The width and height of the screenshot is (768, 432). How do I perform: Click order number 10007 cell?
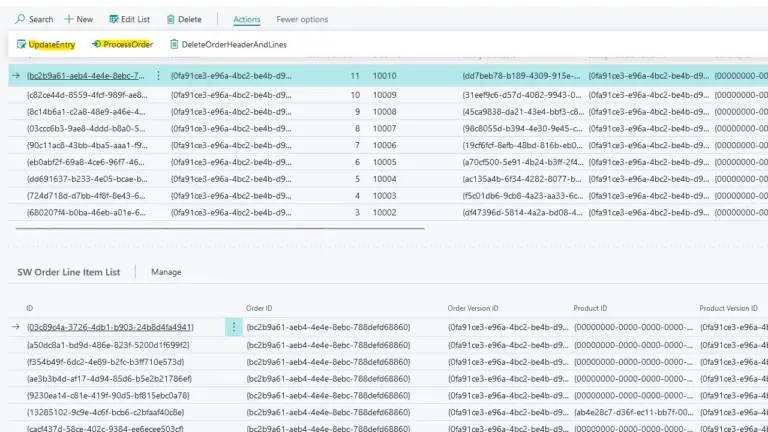(384, 128)
